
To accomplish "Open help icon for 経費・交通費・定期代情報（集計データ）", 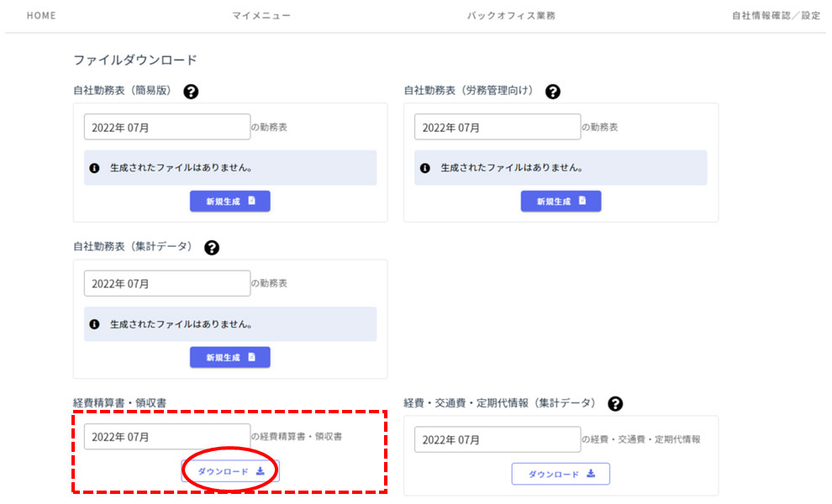I will pos(615,404).
